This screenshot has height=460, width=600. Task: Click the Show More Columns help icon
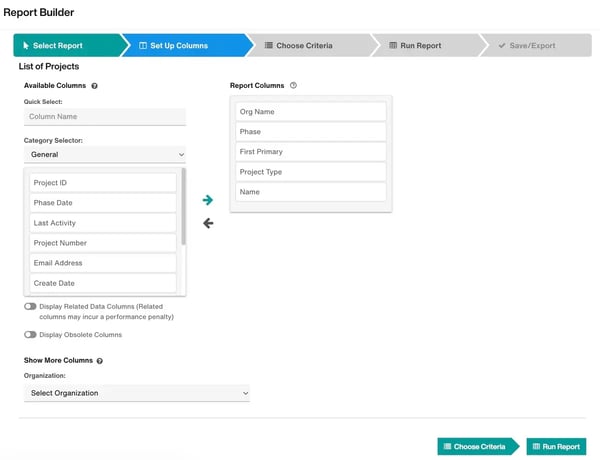click(x=100, y=360)
